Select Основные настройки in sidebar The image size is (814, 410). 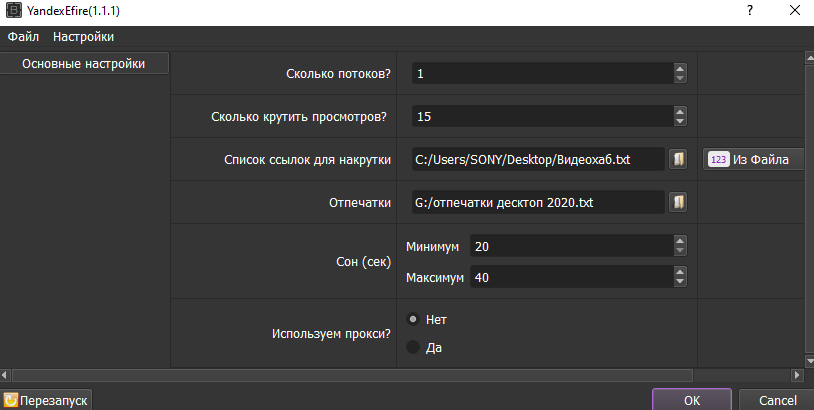coord(84,64)
